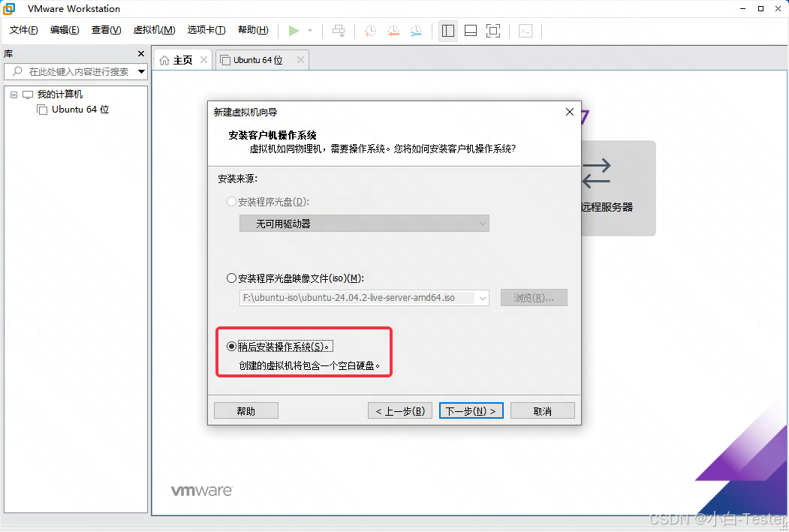Click the remote server arrows icon
This screenshot has width=789, height=532.
[x=596, y=173]
